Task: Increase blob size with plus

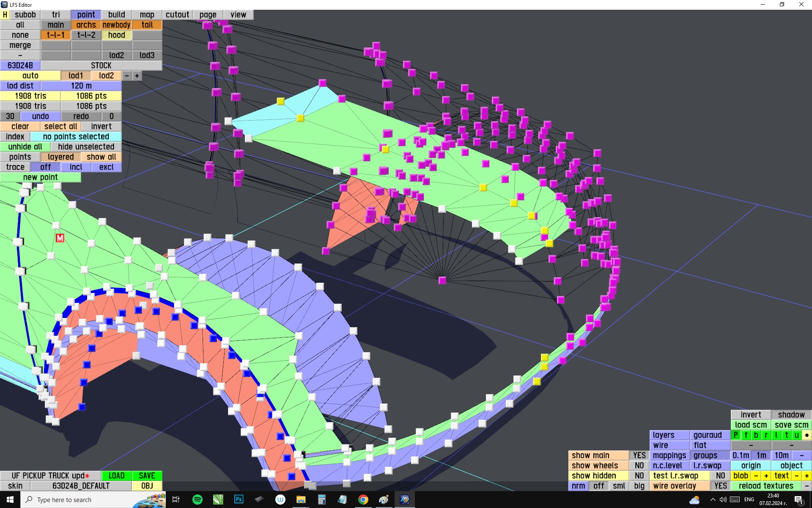Action: 766,475
